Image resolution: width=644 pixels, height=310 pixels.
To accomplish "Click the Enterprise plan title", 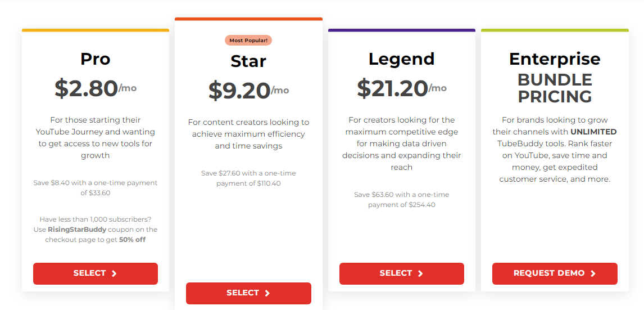I will tap(555, 59).
